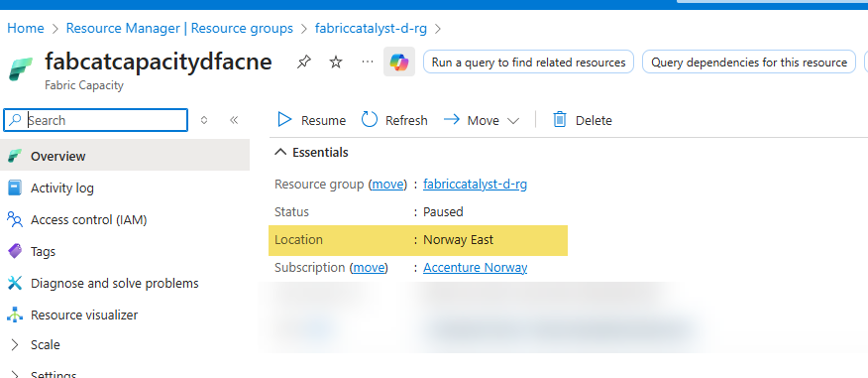Open Accenture Norway subscription link

pos(475,268)
